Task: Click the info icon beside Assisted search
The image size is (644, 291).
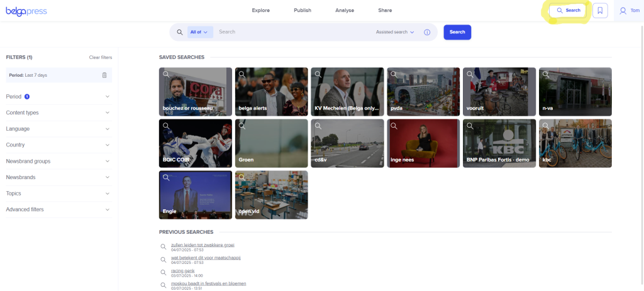Action: point(427,32)
